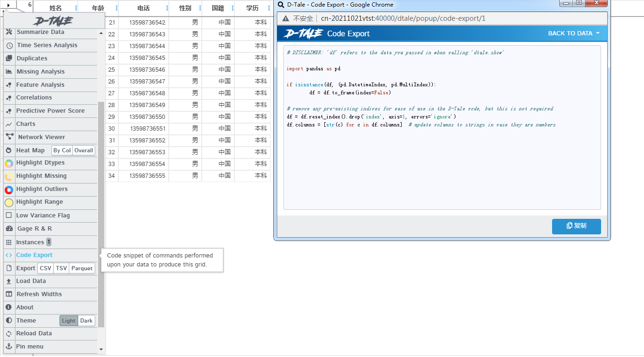
Task: Click the Pin menu anchor icon
Action: (9, 347)
